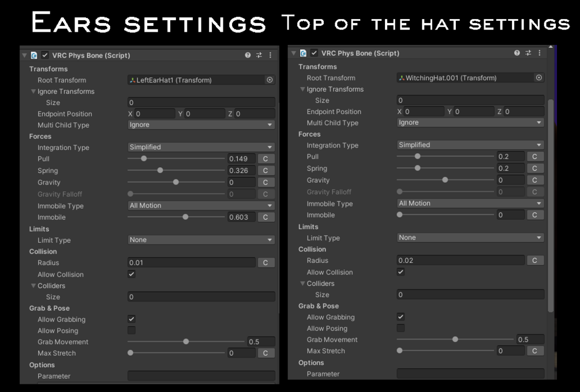Image resolution: width=580 pixels, height=392 pixels.
Task: Toggle Allow Posing in the Ears panel
Action: (x=132, y=330)
